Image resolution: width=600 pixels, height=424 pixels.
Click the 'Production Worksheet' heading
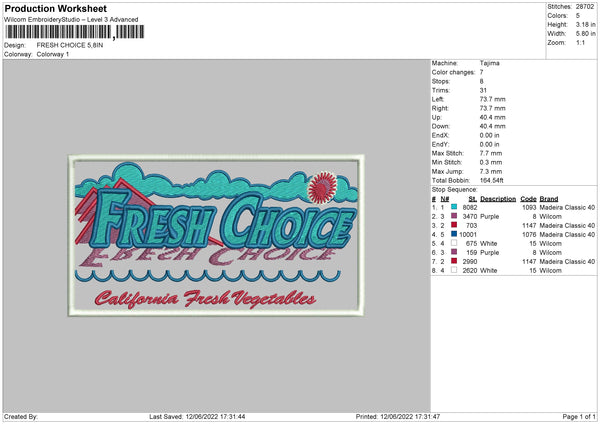click(x=55, y=8)
